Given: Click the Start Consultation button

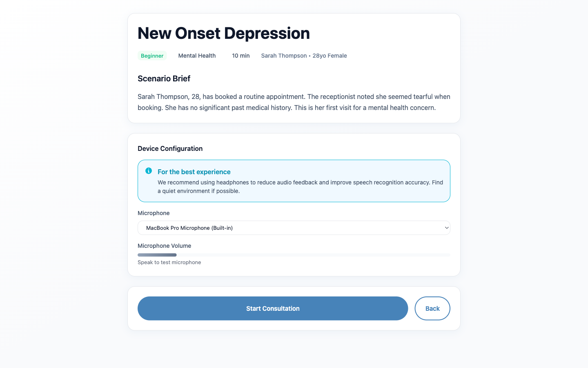Looking at the screenshot, I should (x=273, y=308).
